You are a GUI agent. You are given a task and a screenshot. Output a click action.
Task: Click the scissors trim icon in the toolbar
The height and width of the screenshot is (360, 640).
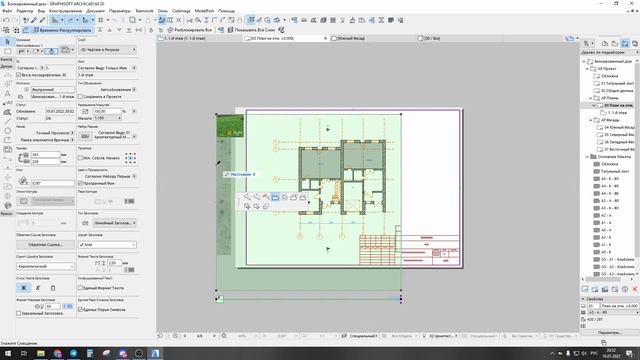189,20
